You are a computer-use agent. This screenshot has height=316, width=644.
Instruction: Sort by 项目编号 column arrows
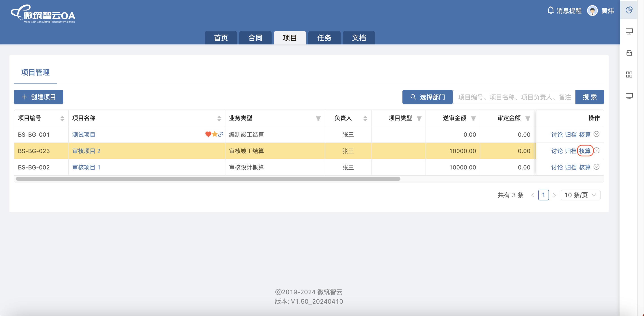[x=62, y=118]
